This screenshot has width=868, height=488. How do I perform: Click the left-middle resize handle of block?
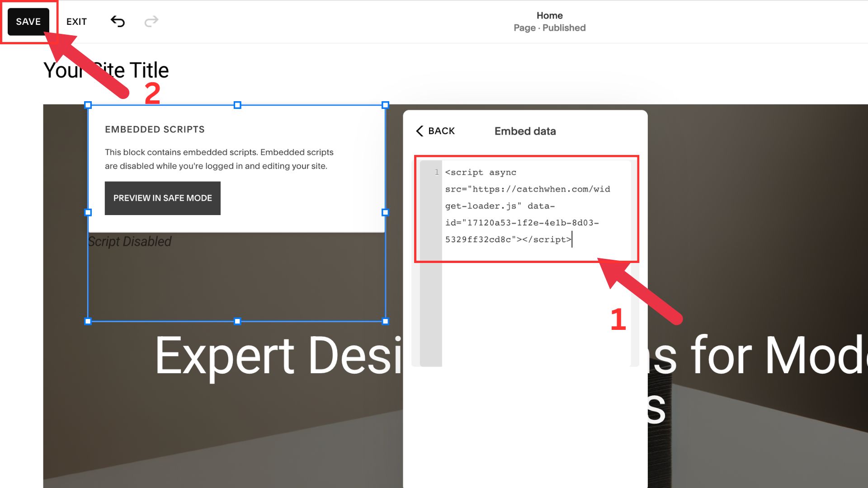(88, 212)
